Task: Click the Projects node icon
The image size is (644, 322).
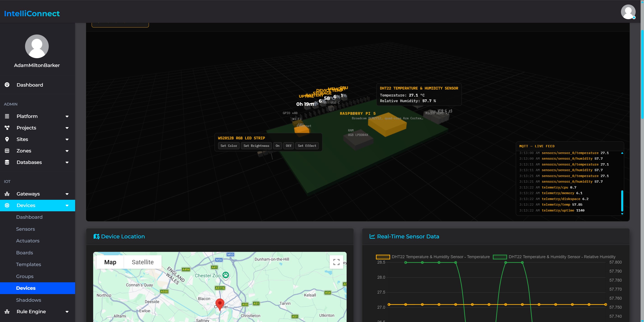Action: pos(7,128)
